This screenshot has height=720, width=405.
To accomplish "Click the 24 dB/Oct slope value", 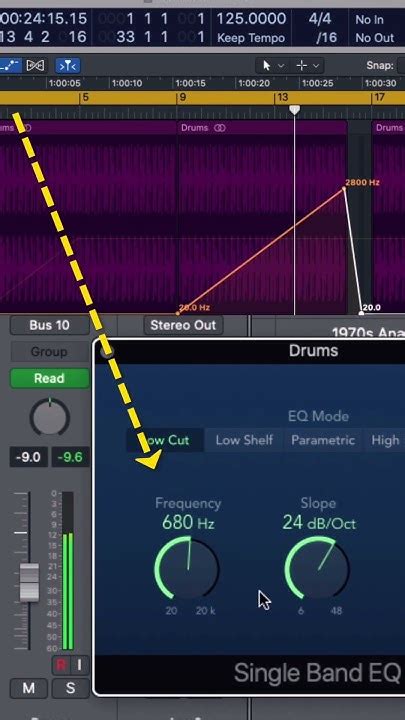I will tap(319, 523).
